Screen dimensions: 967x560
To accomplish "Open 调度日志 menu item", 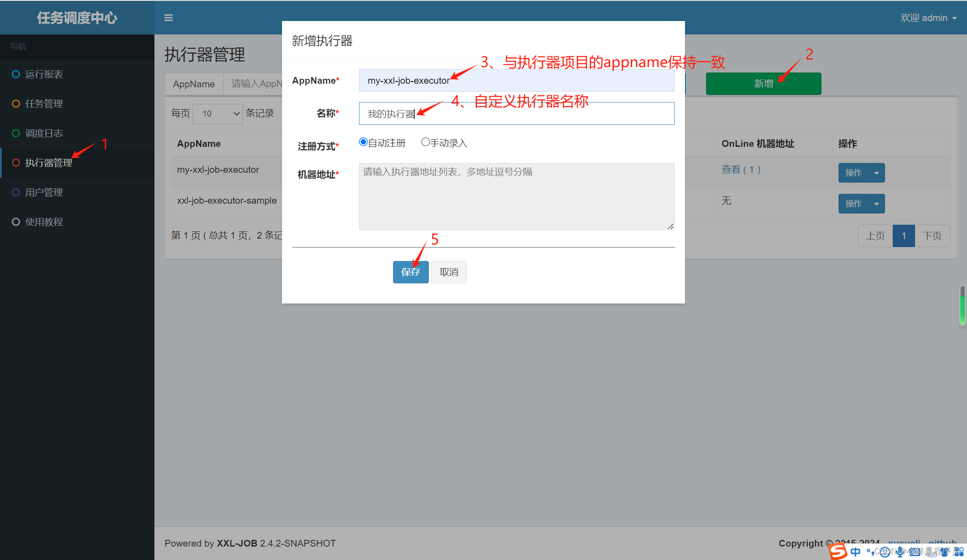I will [77, 133].
